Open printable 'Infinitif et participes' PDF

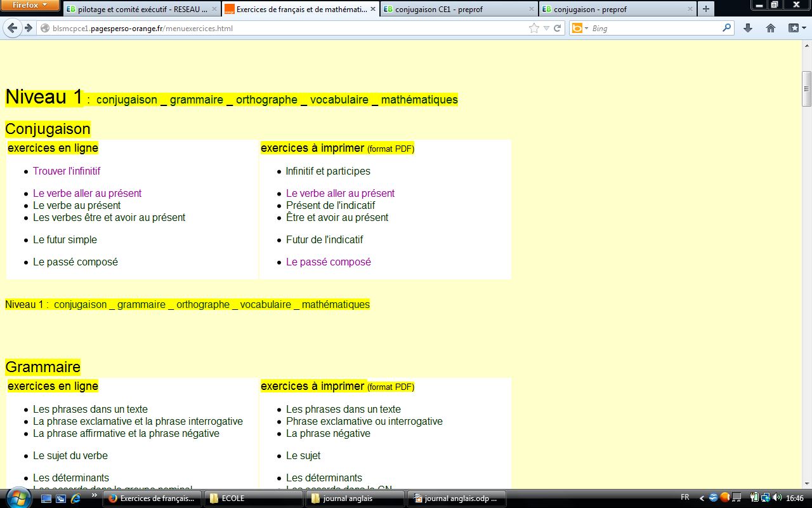click(x=328, y=171)
